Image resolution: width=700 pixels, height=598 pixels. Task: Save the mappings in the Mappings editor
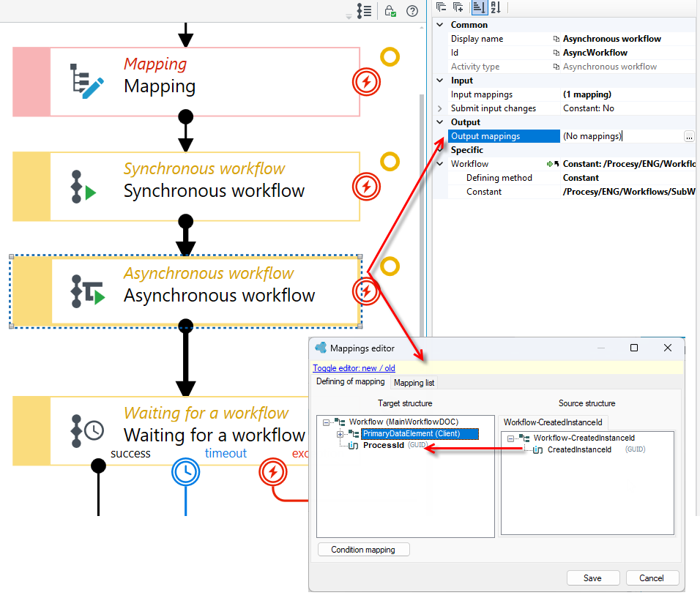tap(592, 578)
